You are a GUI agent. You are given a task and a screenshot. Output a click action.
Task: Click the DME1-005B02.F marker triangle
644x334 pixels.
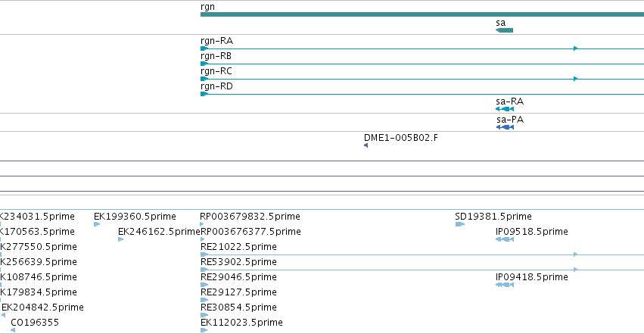pos(366,145)
